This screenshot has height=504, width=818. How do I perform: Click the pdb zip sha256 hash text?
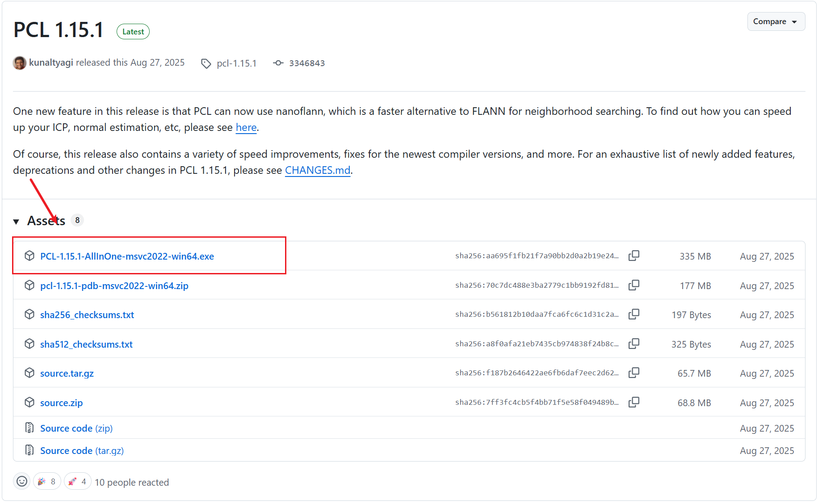[537, 286]
